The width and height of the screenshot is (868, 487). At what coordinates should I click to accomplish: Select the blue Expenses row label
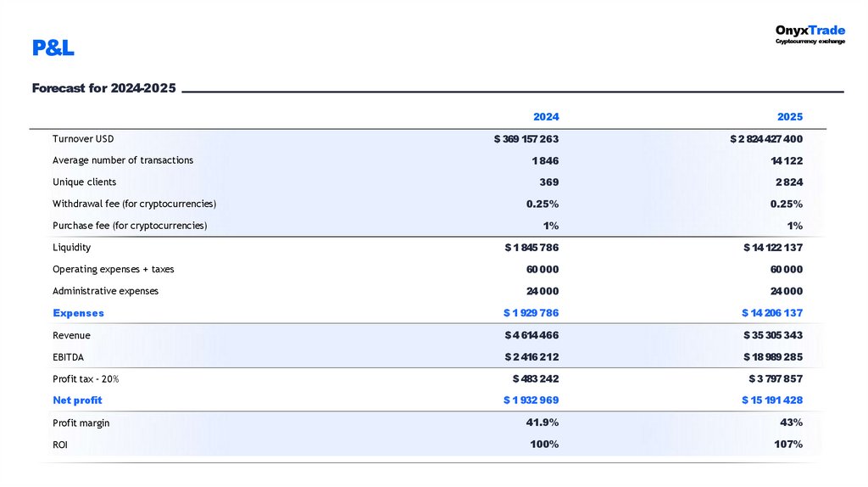(x=78, y=313)
